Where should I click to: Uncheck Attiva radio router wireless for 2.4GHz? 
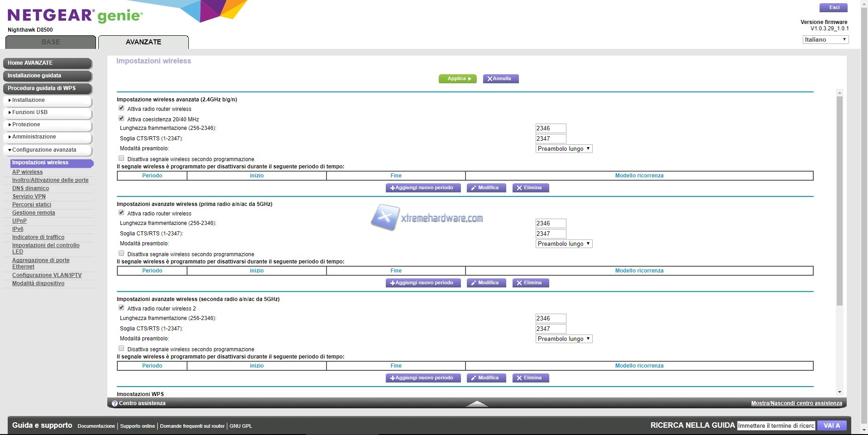(x=121, y=108)
